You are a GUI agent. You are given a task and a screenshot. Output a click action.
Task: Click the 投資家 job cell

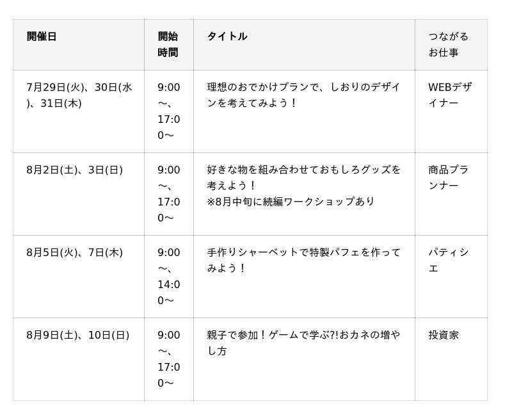pos(444,335)
